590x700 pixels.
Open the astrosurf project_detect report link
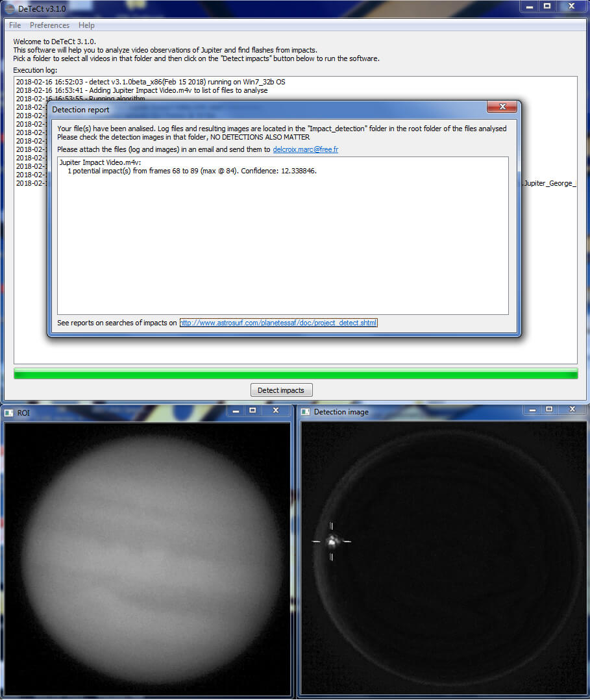click(278, 323)
